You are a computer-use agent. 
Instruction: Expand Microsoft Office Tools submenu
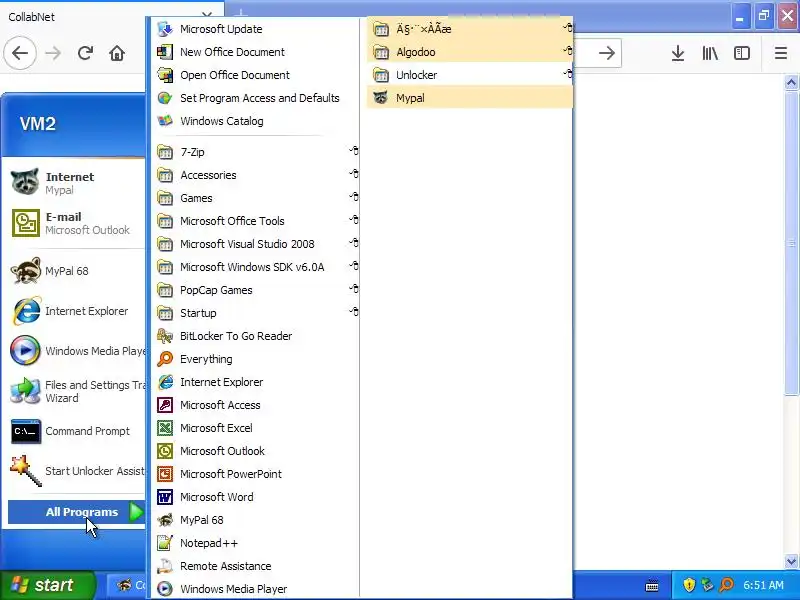tap(255, 221)
